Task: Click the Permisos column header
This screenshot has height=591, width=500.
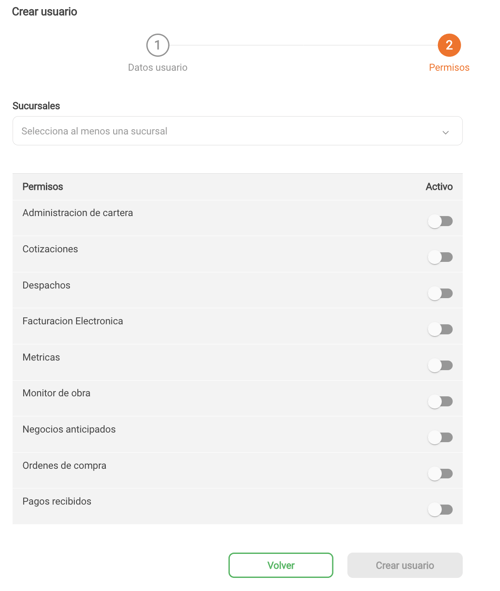Action: pos(43,187)
